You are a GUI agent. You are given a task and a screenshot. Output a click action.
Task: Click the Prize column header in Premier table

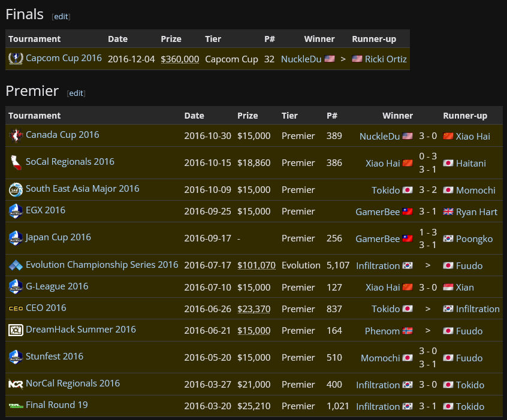pyautogui.click(x=248, y=116)
